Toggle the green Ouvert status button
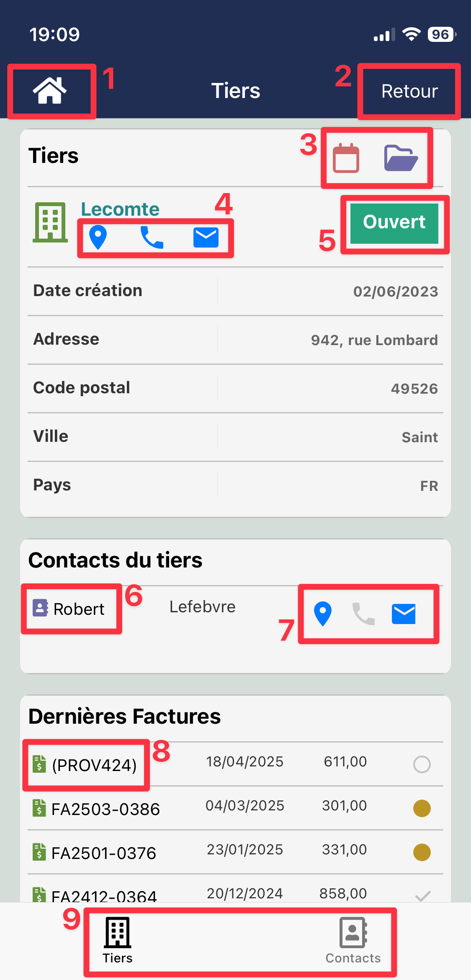 [x=394, y=223]
